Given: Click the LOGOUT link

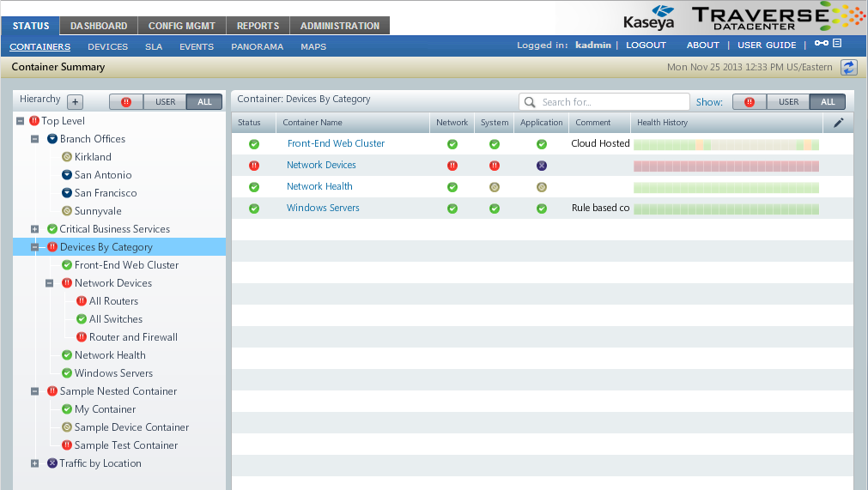Looking at the screenshot, I should click(x=646, y=45).
